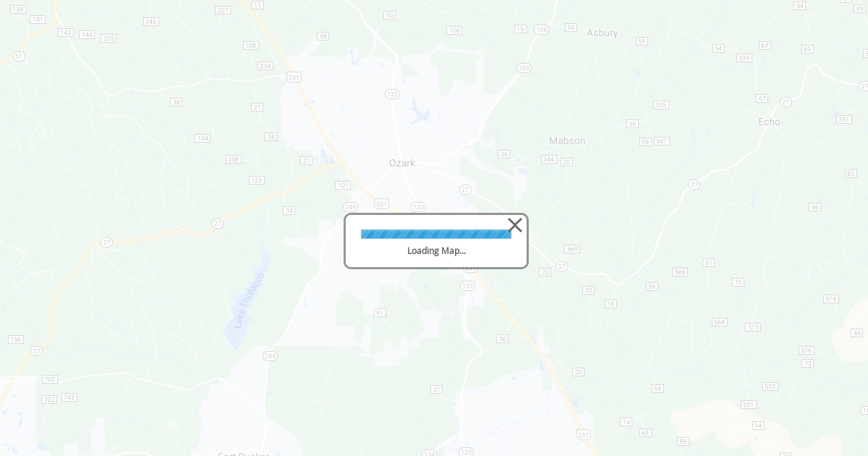The width and height of the screenshot is (868, 456).
Task: Select the route 743 shield
Action: point(69,397)
